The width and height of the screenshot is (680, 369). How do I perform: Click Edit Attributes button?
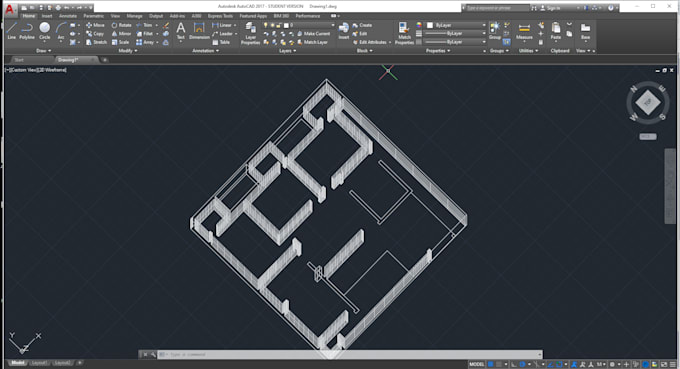pos(373,42)
